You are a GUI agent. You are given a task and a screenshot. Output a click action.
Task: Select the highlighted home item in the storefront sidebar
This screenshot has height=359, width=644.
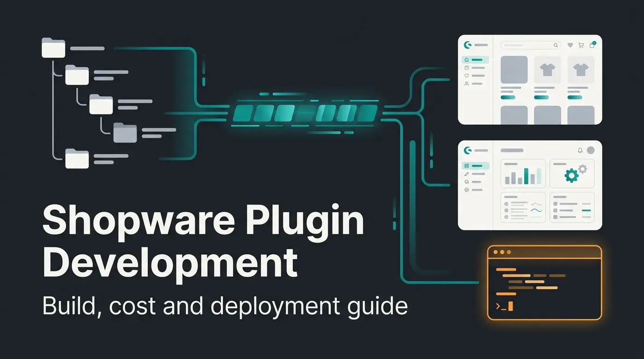(x=476, y=60)
